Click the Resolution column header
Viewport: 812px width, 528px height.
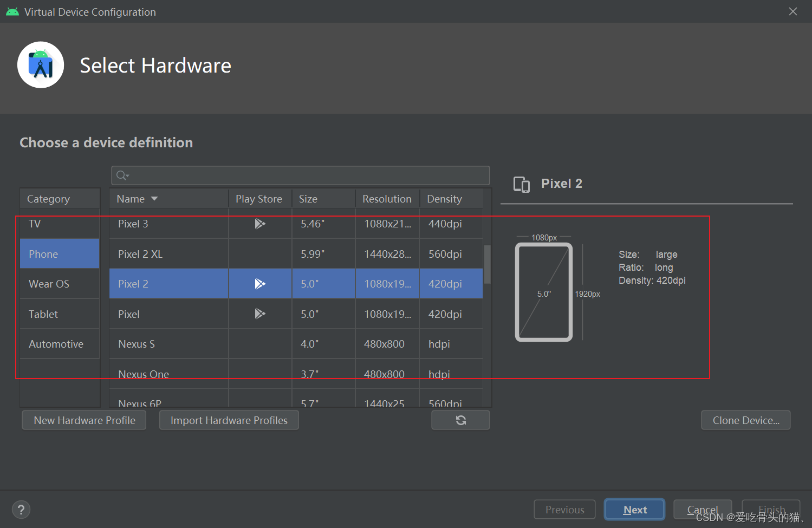387,199
